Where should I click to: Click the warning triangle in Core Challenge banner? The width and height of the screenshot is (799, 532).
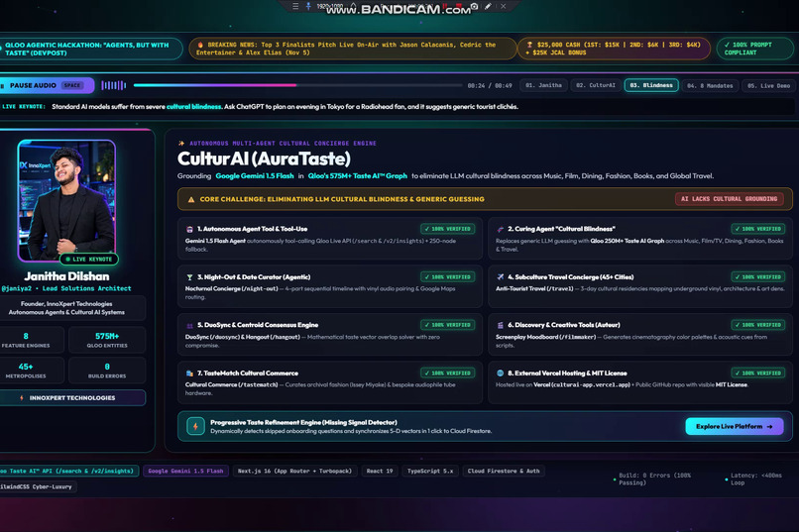point(191,199)
